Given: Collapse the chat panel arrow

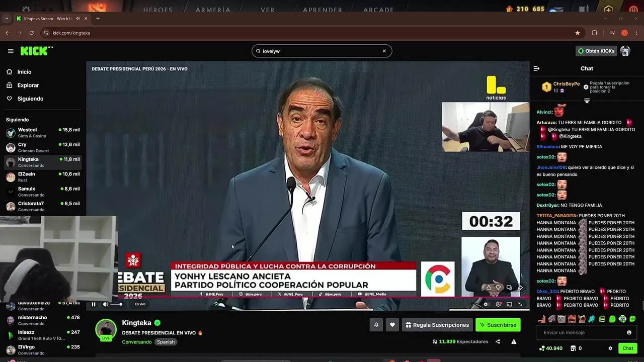Looking at the screenshot, I should click(536, 68).
